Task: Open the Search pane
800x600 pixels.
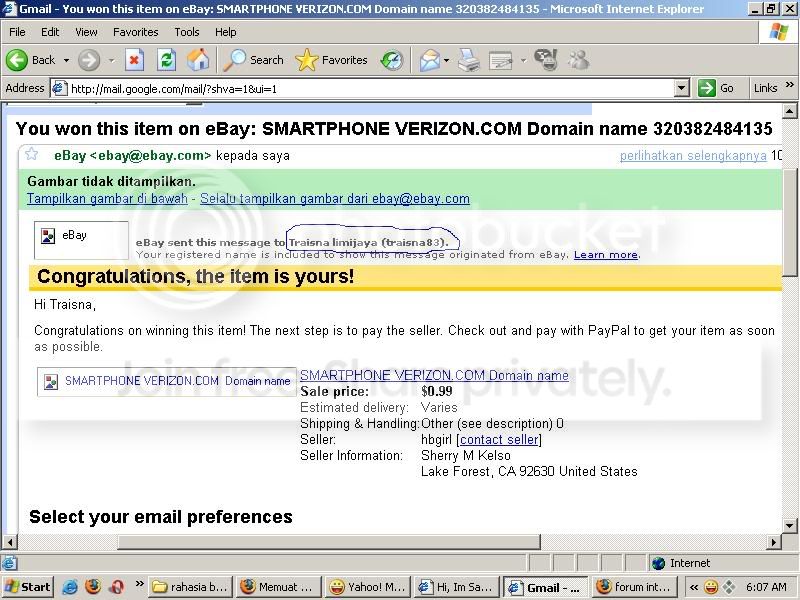Action: [254, 60]
